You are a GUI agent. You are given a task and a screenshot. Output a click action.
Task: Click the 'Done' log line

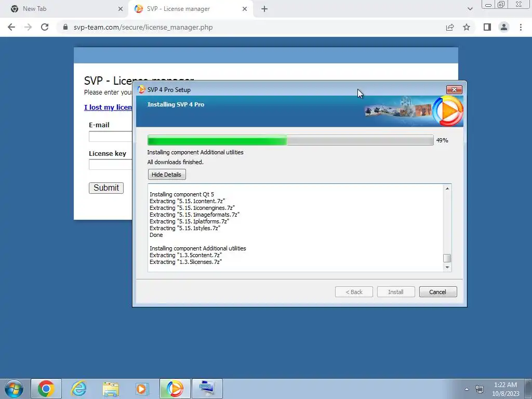(156, 235)
